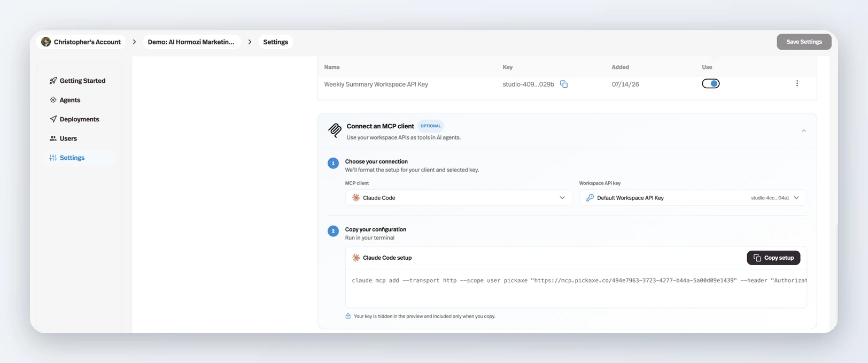This screenshot has width=868, height=363.
Task: Collapse the Connect an MCP client section
Action: pyautogui.click(x=803, y=130)
